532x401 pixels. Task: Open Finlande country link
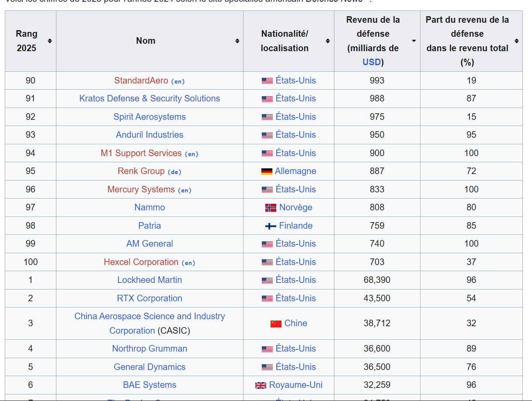pyautogui.click(x=296, y=226)
